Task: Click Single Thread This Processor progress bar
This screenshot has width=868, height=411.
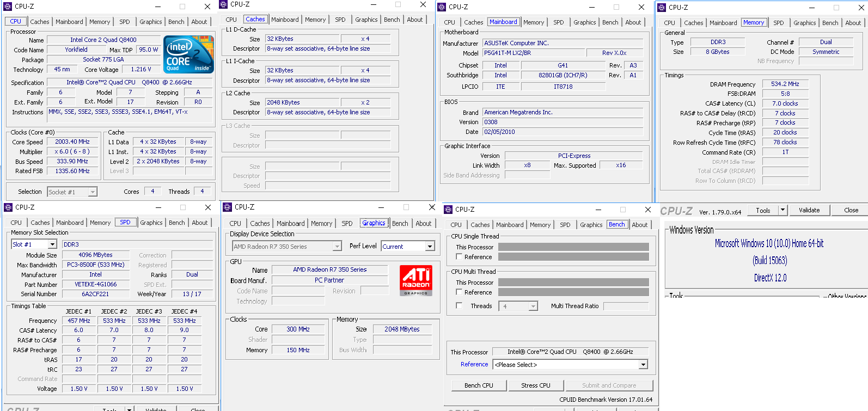Action: (573, 247)
